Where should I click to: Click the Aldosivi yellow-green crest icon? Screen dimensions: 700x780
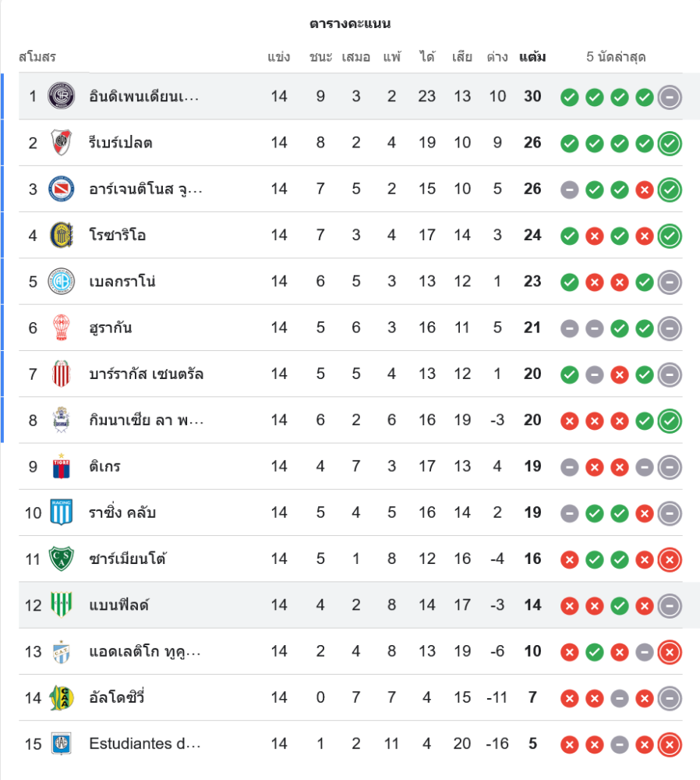[x=60, y=697]
